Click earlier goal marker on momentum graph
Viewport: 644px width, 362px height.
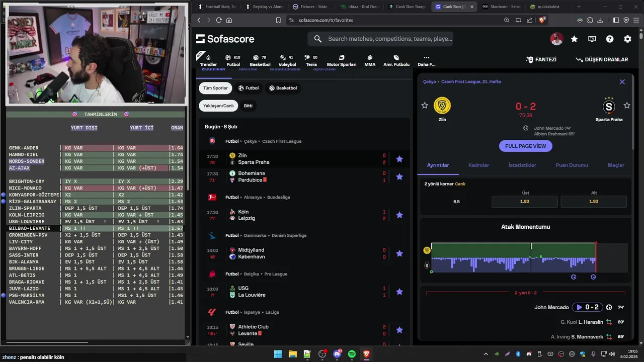(574, 277)
